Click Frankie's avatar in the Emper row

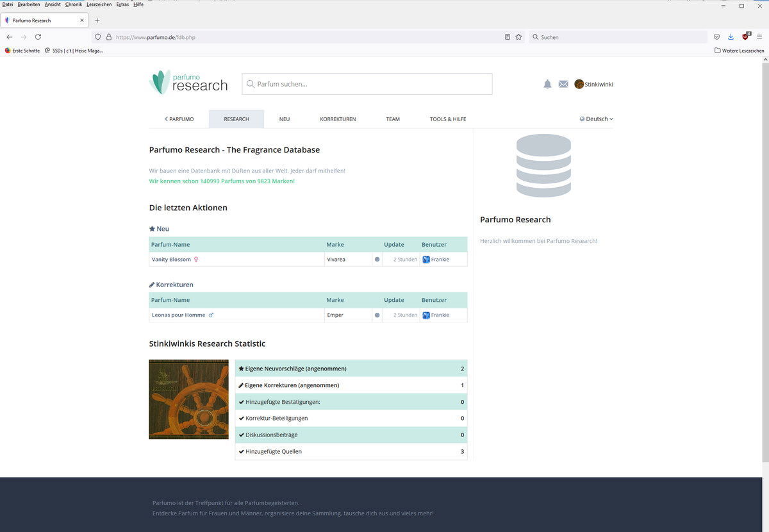coord(426,315)
